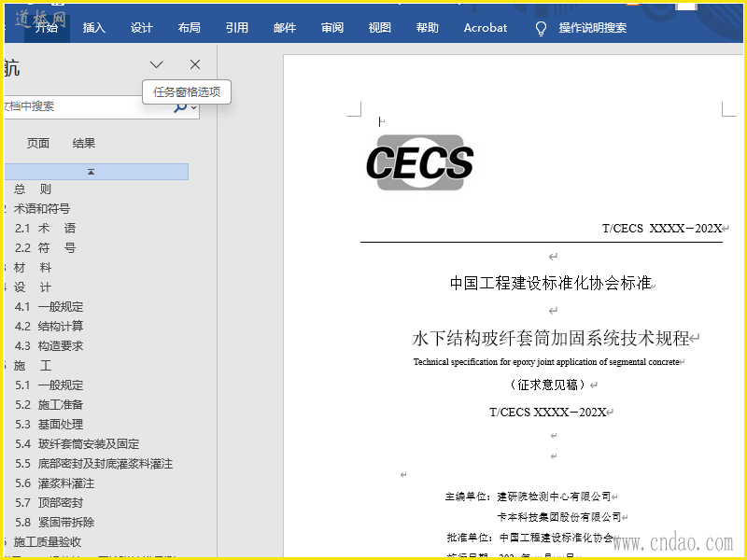The height and width of the screenshot is (560, 747).
Task: Switch to the Acrobat ribbon tab
Action: click(x=486, y=28)
